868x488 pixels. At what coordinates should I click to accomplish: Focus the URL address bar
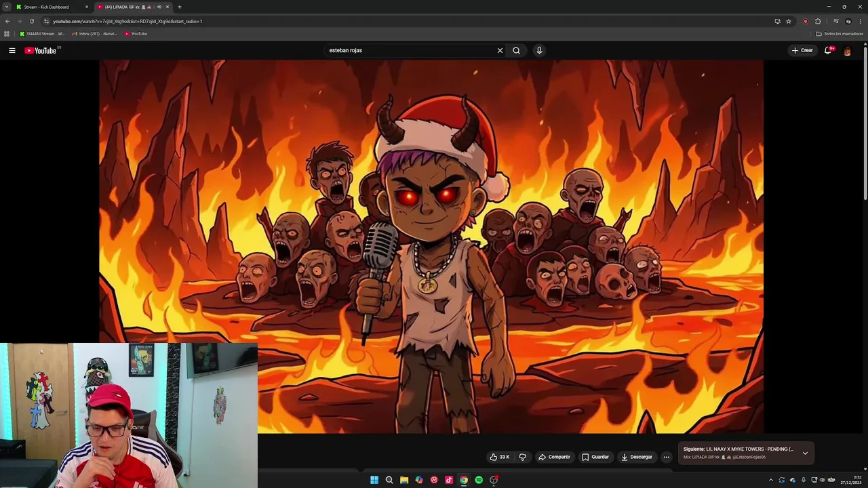[407, 21]
